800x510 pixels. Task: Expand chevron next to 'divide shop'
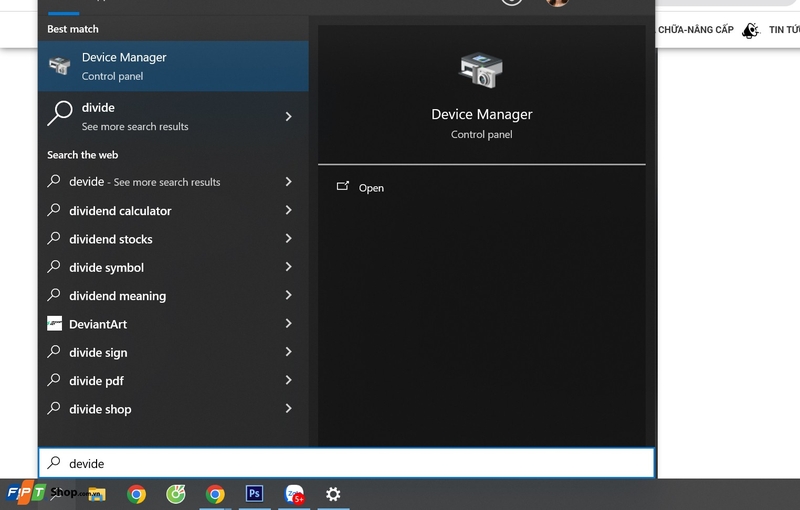click(x=288, y=409)
